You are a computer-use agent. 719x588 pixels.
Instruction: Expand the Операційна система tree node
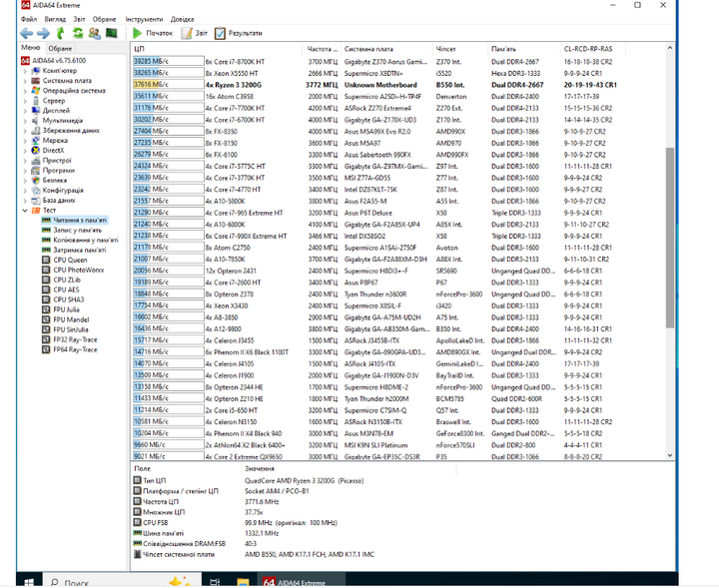(25, 91)
